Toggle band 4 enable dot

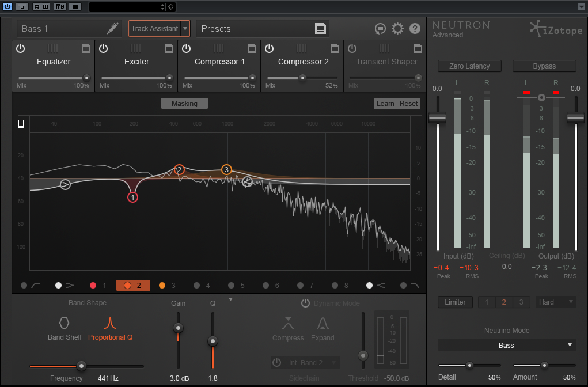click(196, 286)
